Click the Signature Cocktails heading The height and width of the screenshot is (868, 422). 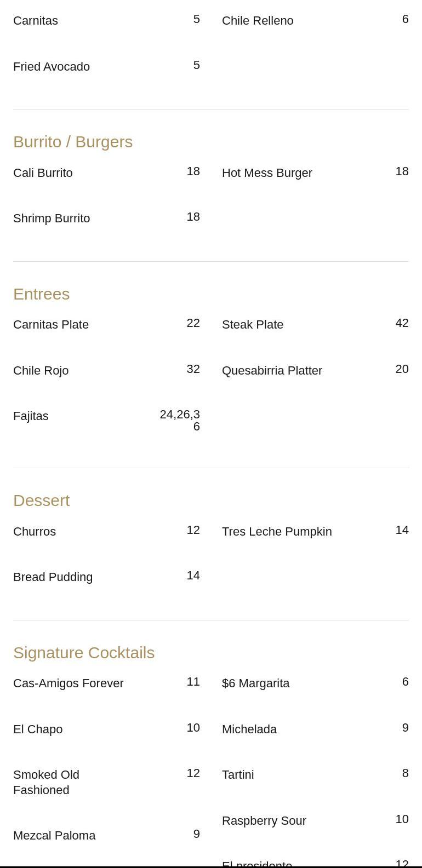point(84,653)
